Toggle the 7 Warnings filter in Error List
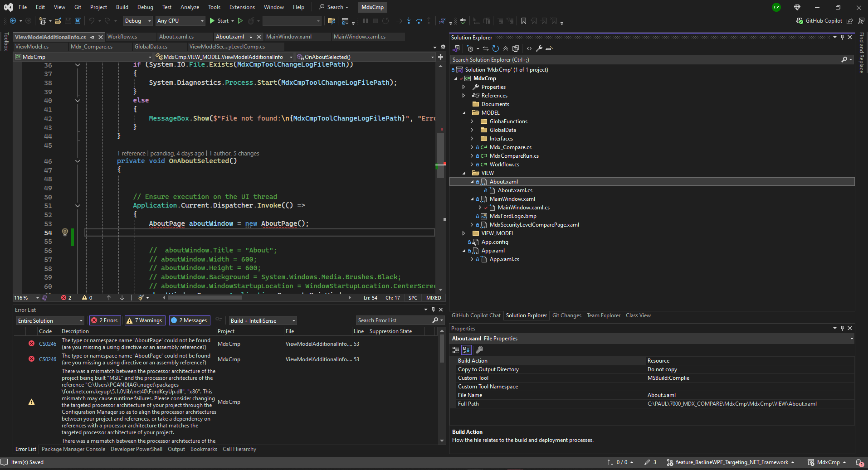The image size is (868, 470). (145, 320)
